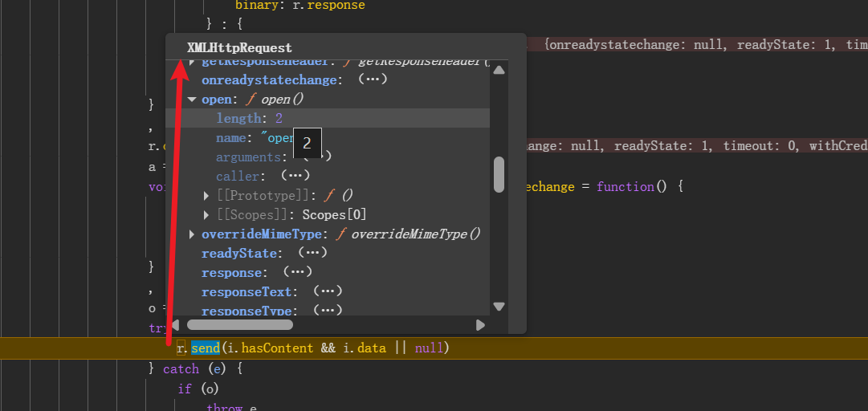Show the caller property value ellipsis
868x411 pixels.
click(295, 176)
